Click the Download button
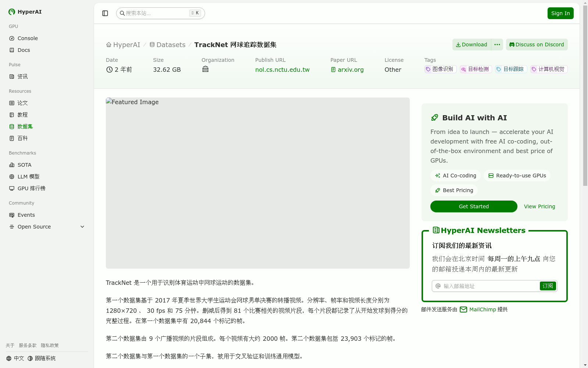The height and width of the screenshot is (368, 588). point(472,45)
